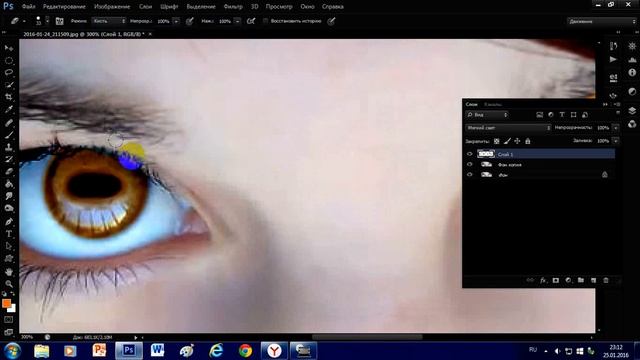The height and width of the screenshot is (360, 640).
Task: Select the Path Selection tool
Action: coord(9,246)
